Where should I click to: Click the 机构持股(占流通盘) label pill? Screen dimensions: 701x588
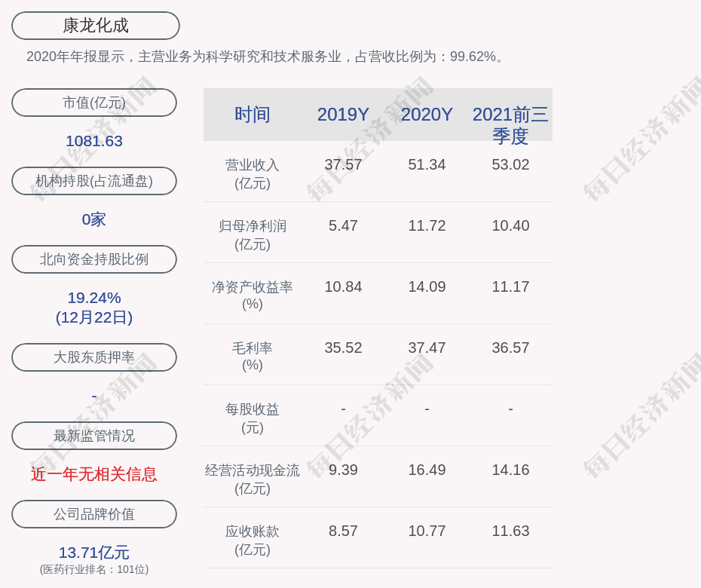[94, 181]
